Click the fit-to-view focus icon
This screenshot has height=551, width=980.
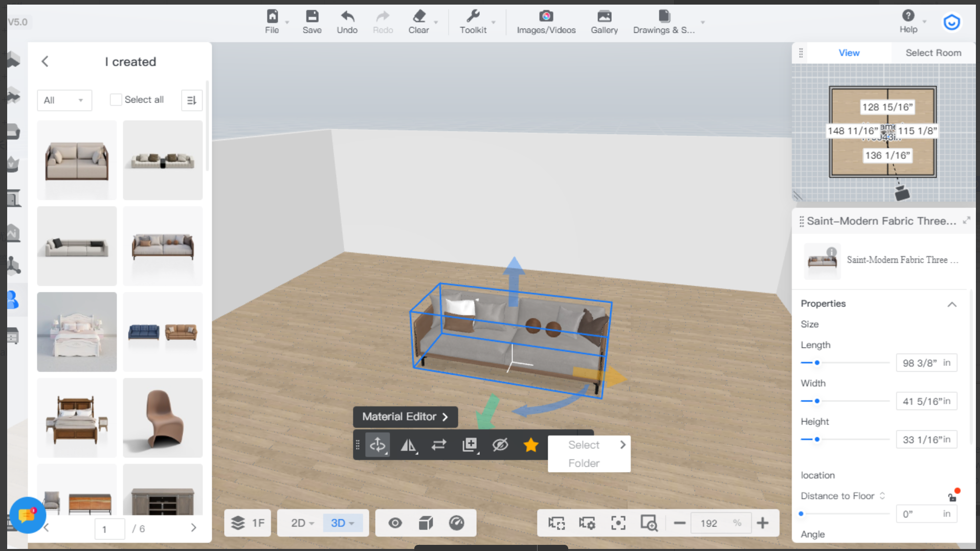618,523
